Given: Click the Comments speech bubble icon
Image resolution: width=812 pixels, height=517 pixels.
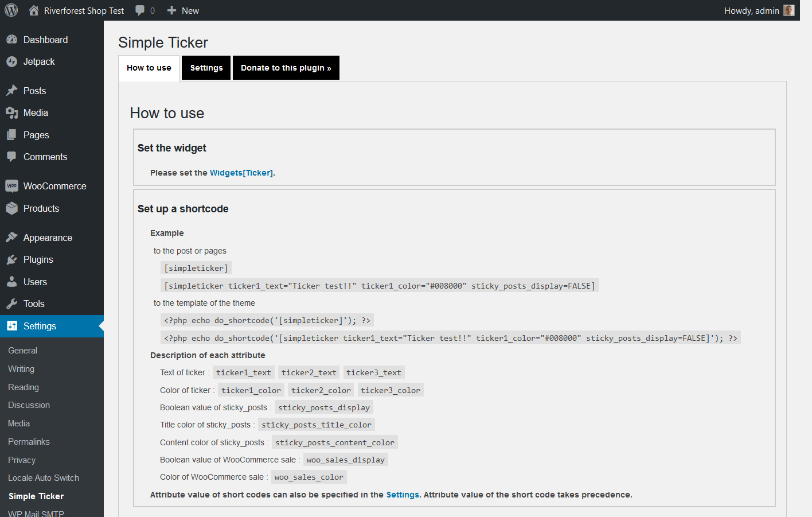Looking at the screenshot, I should click(x=11, y=157).
